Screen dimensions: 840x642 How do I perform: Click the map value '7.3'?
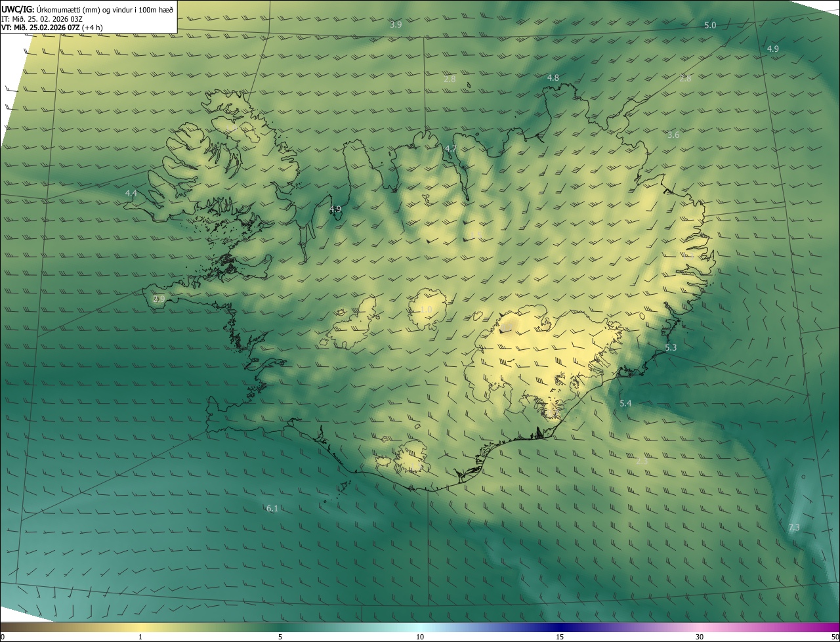click(x=794, y=528)
